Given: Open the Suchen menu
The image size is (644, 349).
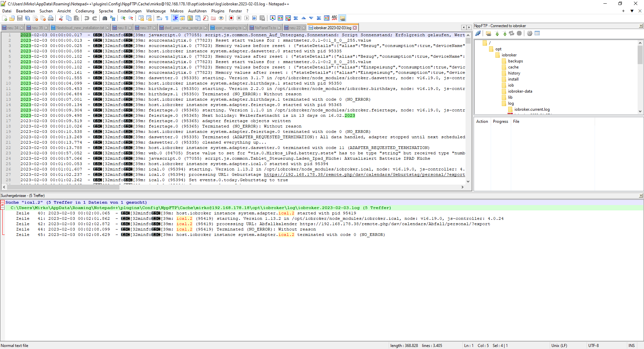Looking at the screenshot, I should coord(46,11).
